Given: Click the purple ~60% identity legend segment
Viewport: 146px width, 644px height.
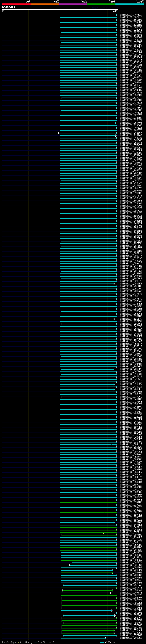Looking at the screenshot, I should [73, 4].
